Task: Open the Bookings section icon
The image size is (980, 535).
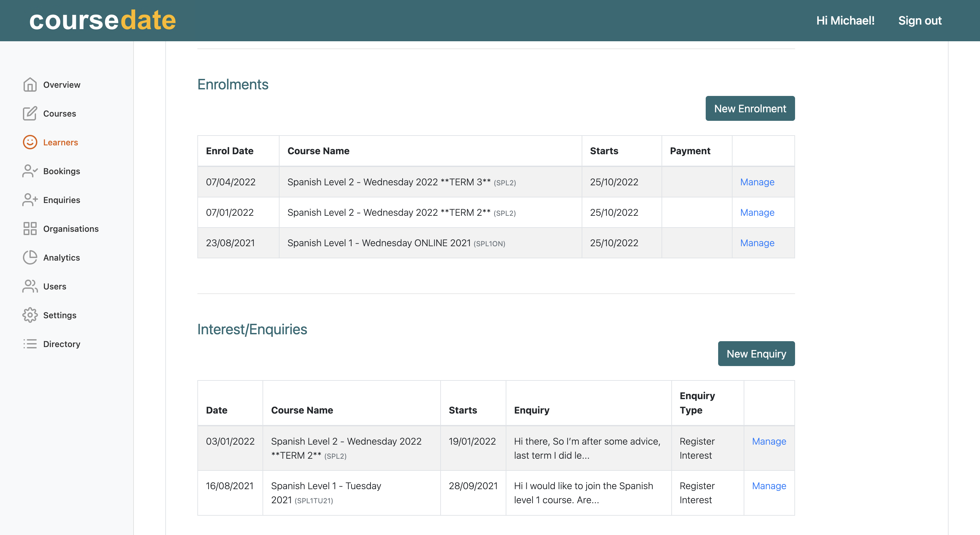Action: click(30, 171)
